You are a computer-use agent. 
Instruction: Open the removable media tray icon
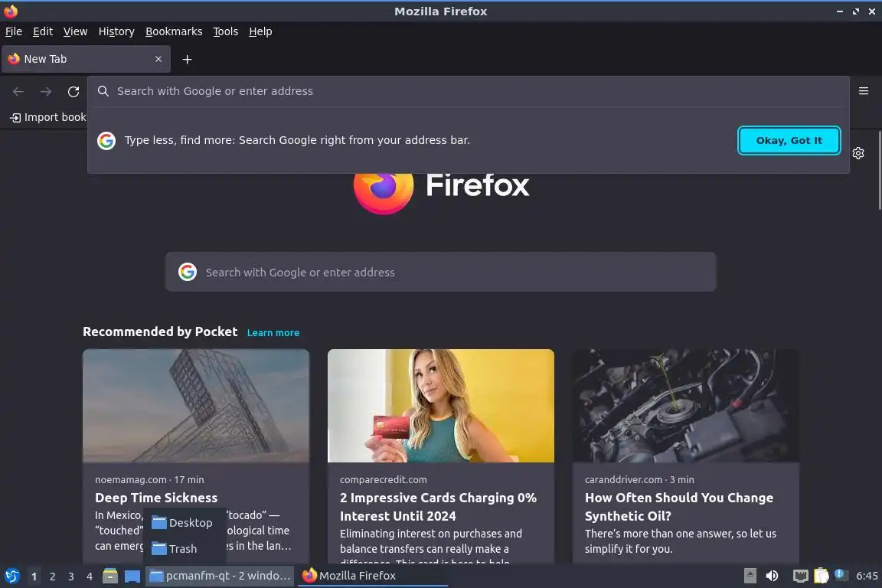tap(750, 576)
